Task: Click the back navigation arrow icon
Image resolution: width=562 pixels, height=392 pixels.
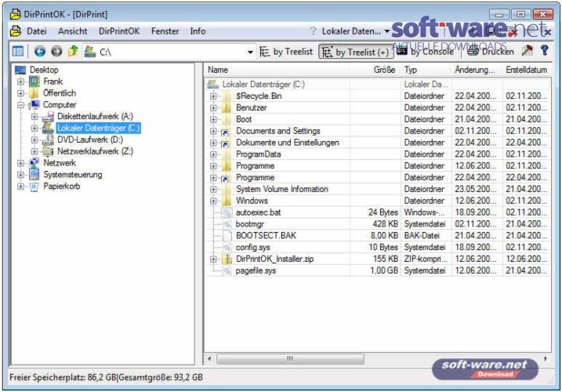Action: pyautogui.click(x=39, y=51)
